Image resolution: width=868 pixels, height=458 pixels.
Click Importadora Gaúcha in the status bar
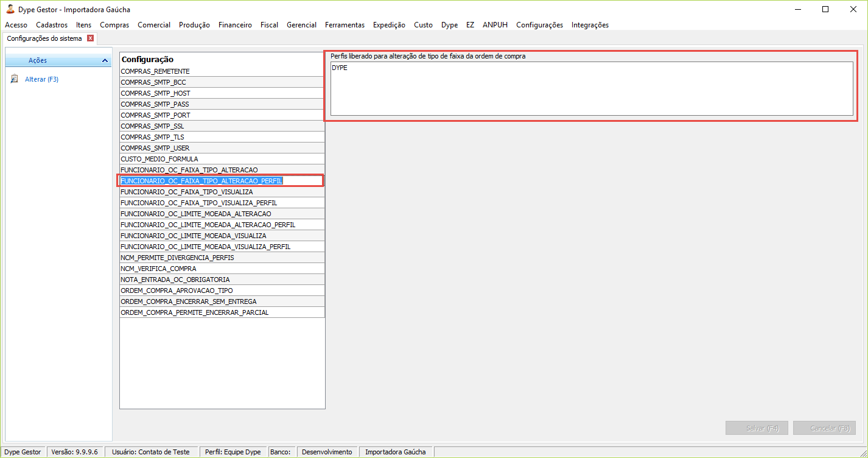point(396,452)
